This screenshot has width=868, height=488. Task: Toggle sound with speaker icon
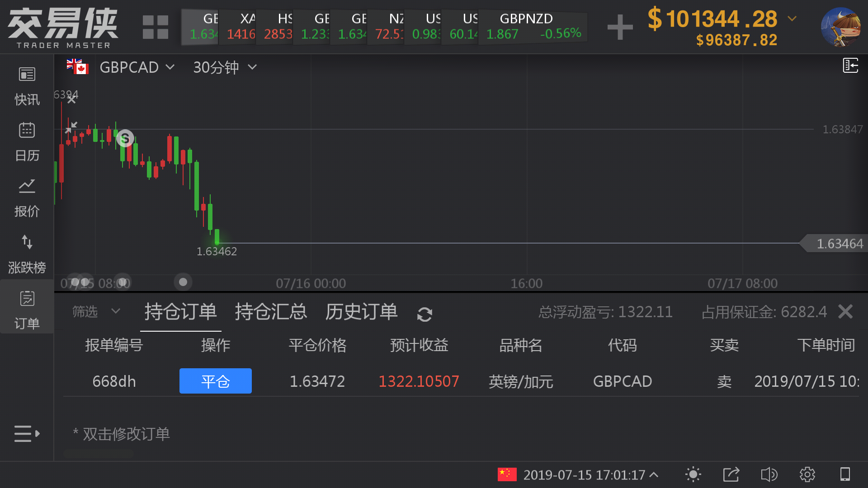pos(769,474)
